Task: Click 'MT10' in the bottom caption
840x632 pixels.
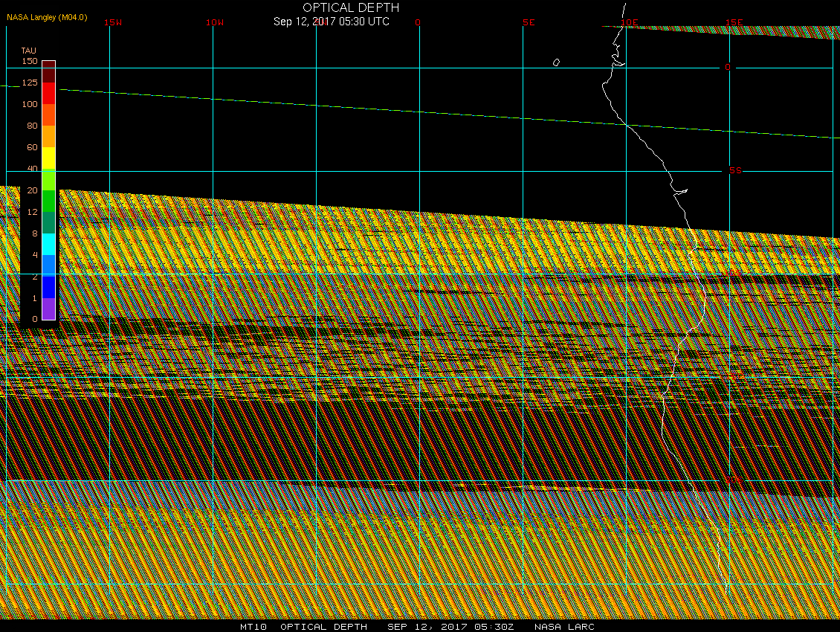Action: click(253, 627)
